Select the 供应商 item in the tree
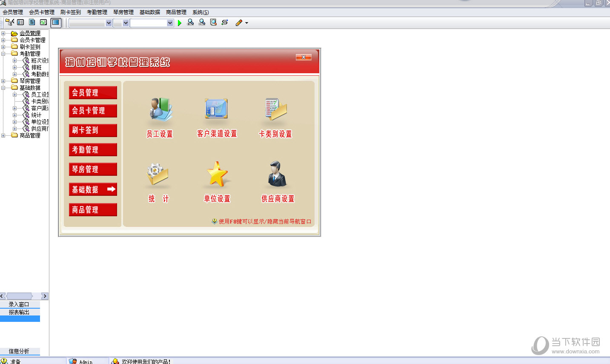610x364 pixels. [40, 129]
